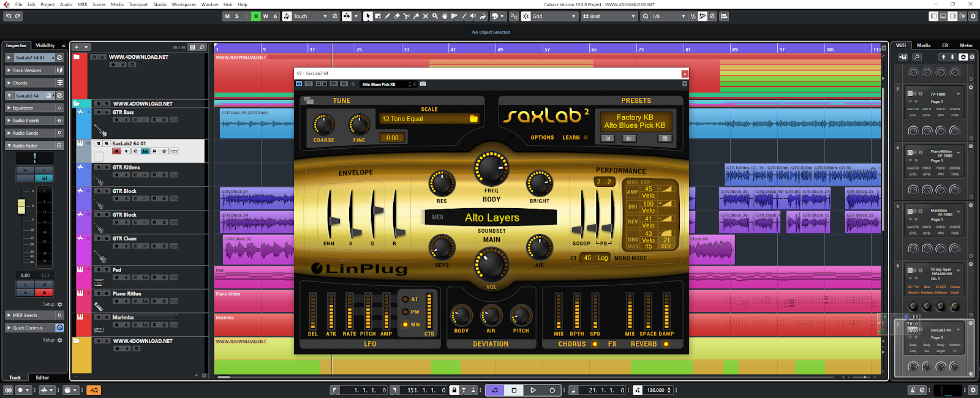Switch to the Visibility tab
The image size is (980, 398).
[x=45, y=45]
